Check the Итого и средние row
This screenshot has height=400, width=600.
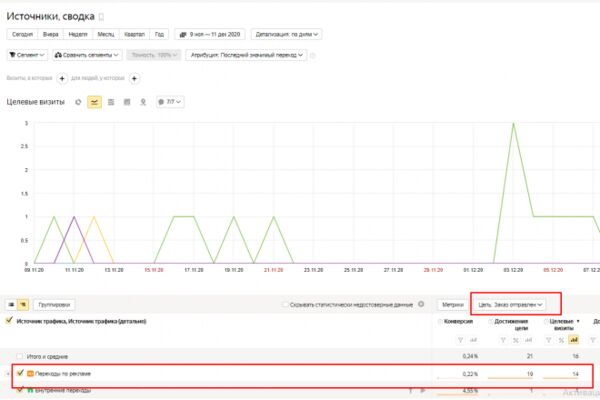pyautogui.click(x=20, y=356)
